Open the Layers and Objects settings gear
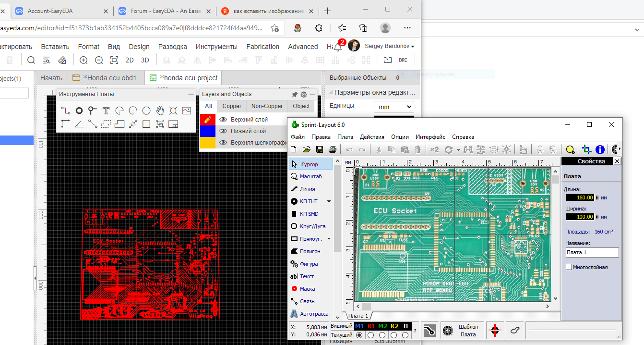The height and width of the screenshot is (345, 644). pos(304,95)
